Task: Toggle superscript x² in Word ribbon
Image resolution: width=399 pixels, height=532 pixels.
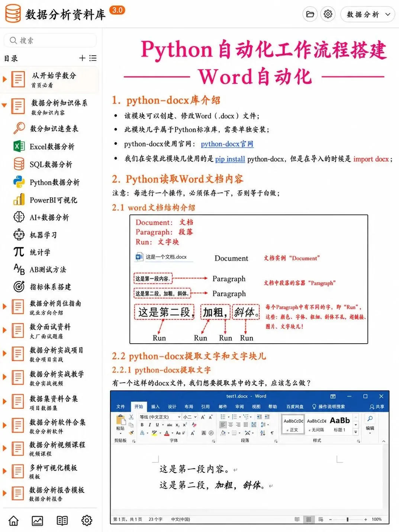Action: tap(185, 425)
